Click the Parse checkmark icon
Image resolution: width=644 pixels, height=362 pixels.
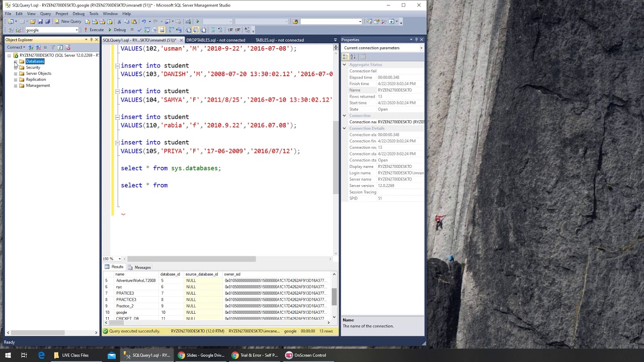point(139,30)
